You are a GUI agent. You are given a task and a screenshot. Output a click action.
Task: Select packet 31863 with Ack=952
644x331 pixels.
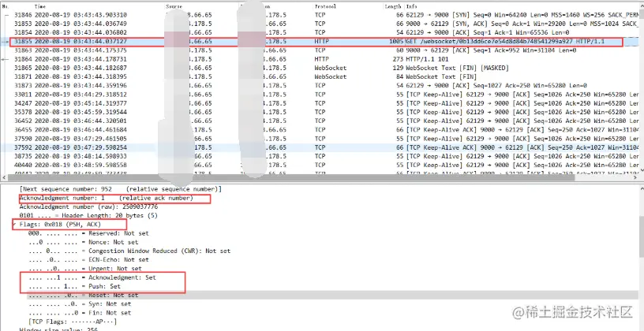[x=320, y=50]
